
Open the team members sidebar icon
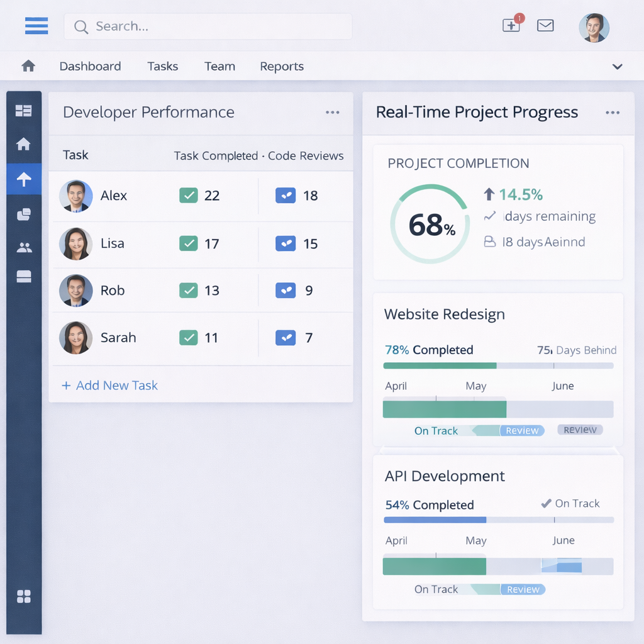coord(24,247)
